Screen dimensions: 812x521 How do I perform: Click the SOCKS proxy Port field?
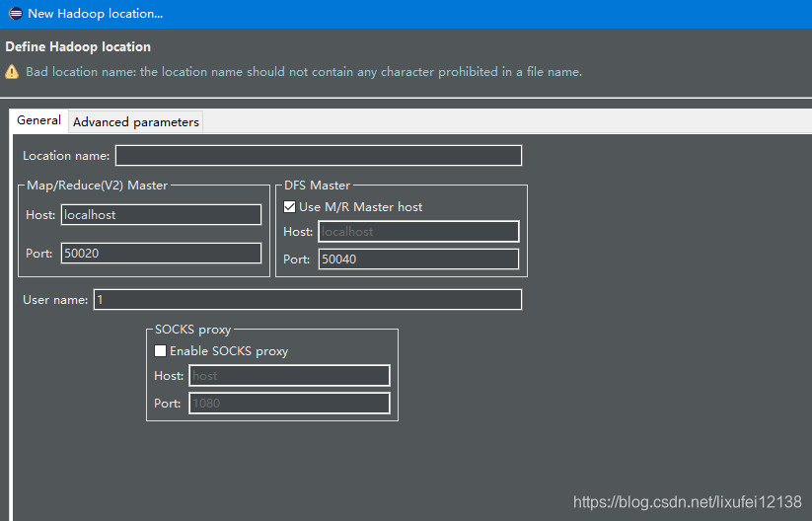(x=289, y=403)
